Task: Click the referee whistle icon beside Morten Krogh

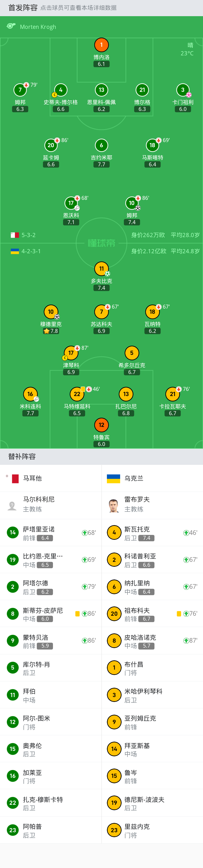Action: tap(11, 26)
